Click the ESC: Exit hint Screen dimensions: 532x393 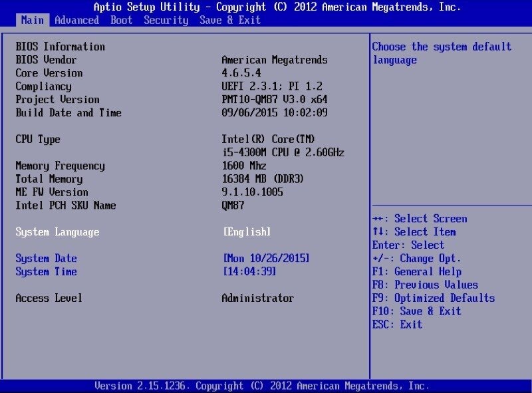click(397, 325)
